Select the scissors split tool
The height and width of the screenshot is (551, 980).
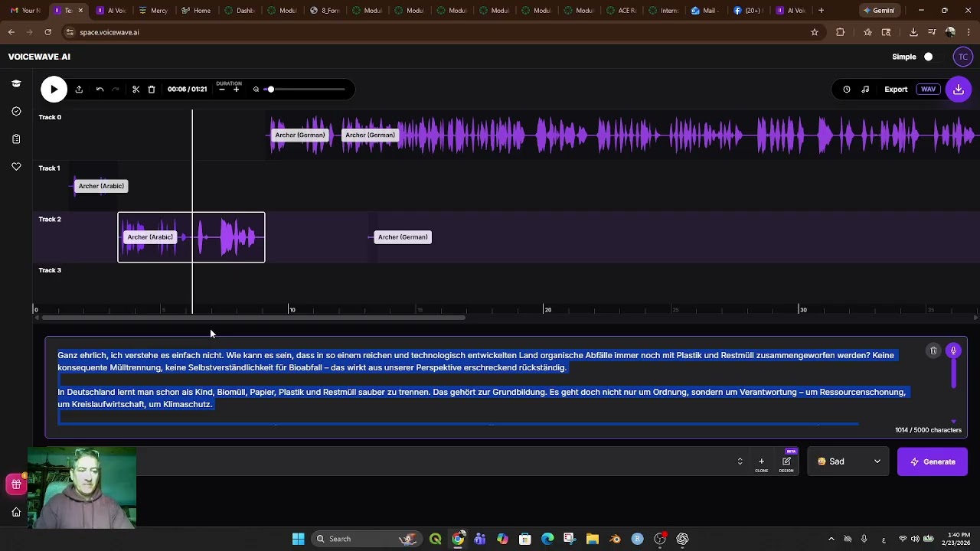click(136, 90)
